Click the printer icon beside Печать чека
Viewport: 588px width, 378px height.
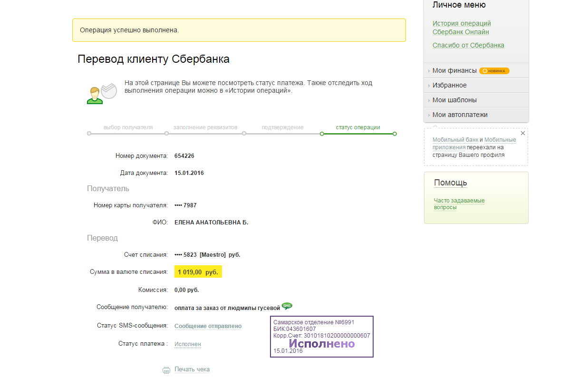[x=166, y=370]
